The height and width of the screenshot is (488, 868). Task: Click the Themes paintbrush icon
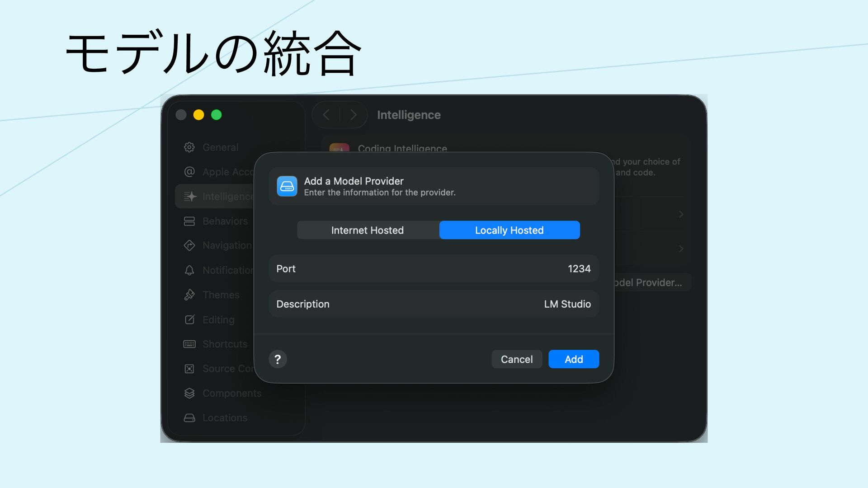pos(189,295)
